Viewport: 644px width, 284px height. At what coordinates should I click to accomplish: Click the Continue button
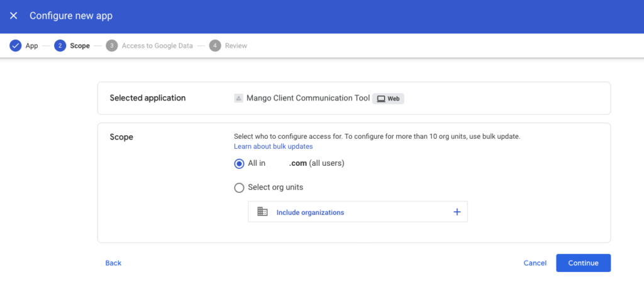click(583, 263)
